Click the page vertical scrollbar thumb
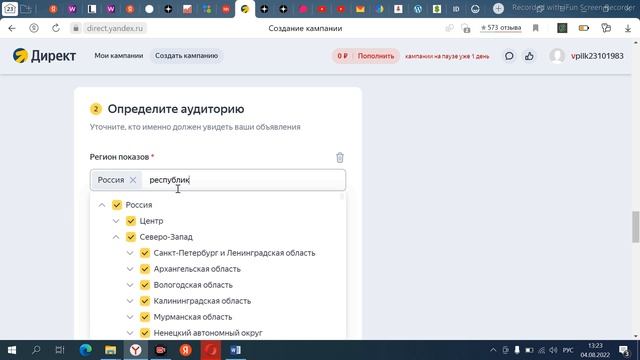 coord(636,227)
